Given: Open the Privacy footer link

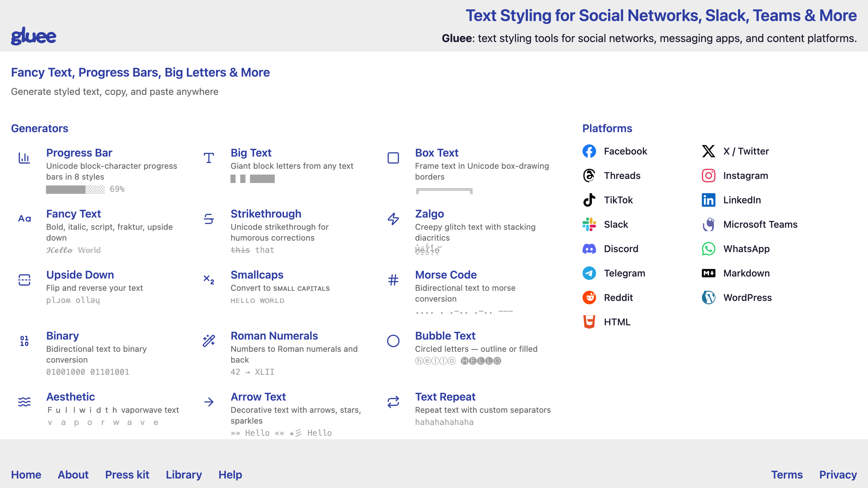Looking at the screenshot, I should pyautogui.click(x=838, y=475).
